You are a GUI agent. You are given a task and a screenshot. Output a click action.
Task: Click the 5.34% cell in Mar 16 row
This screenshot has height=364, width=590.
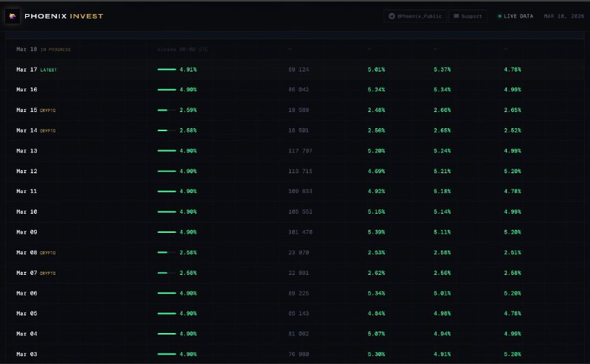[x=442, y=89]
